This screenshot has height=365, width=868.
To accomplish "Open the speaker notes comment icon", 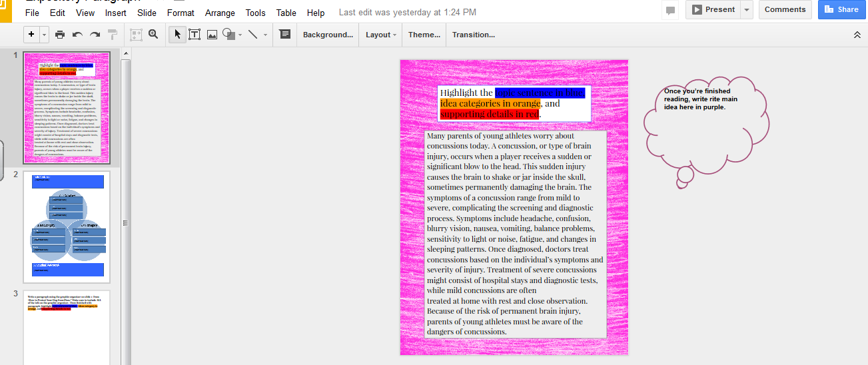I will click(284, 35).
